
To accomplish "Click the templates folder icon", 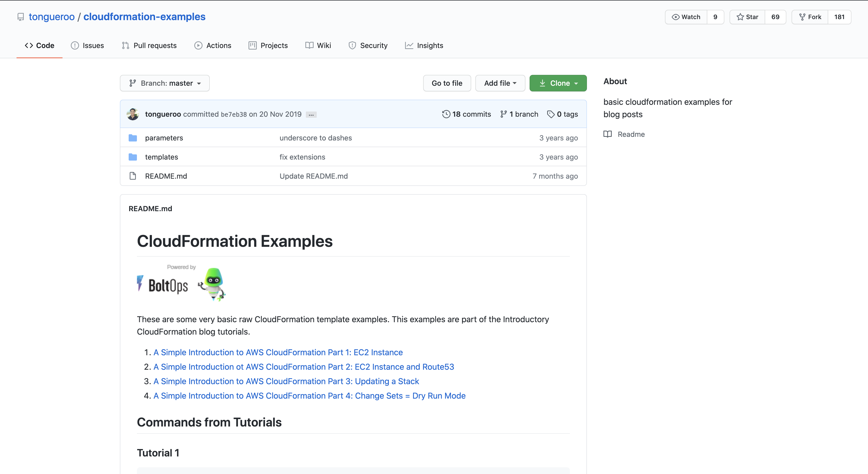I will [x=133, y=157].
